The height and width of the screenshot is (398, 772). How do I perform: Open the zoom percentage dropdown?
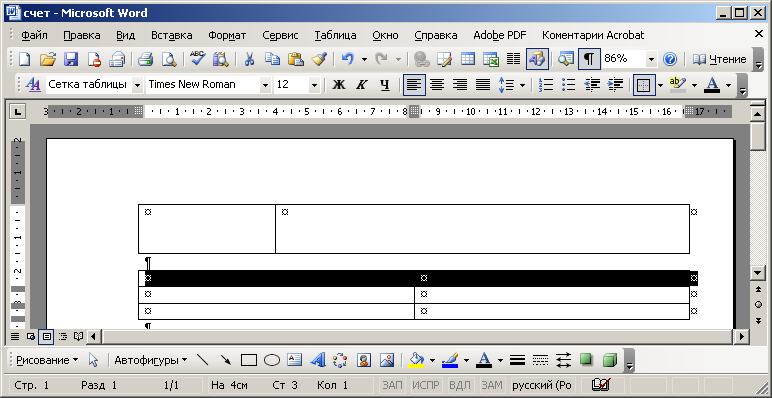(x=651, y=59)
